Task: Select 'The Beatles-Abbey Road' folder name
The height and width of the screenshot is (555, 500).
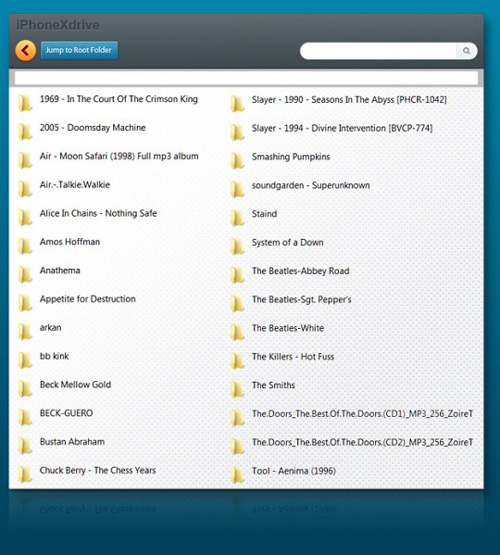Action: (x=300, y=271)
